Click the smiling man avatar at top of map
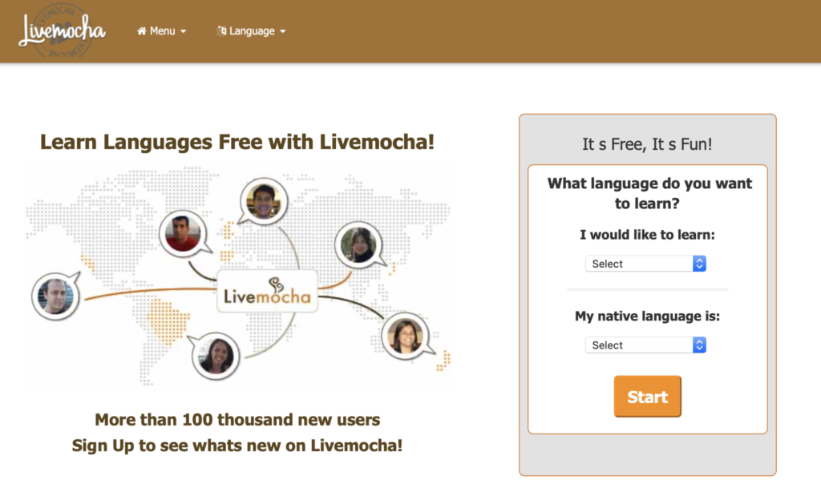This screenshot has width=821, height=504. click(x=264, y=201)
